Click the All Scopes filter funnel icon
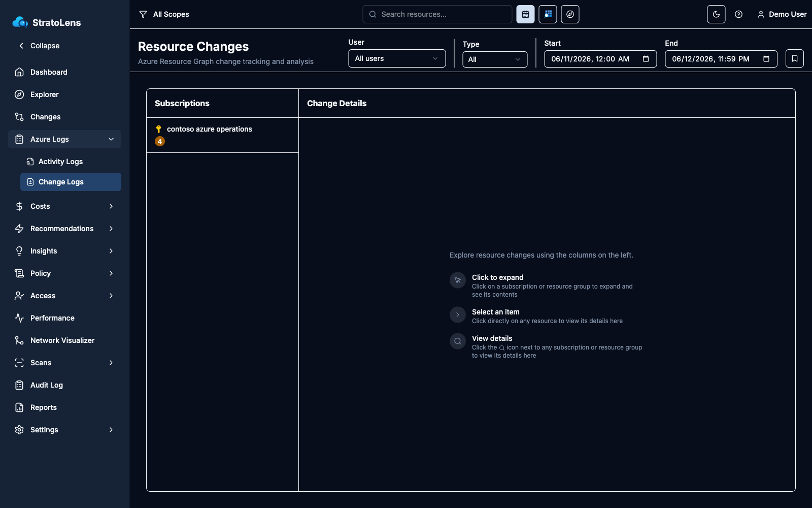 pyautogui.click(x=143, y=14)
